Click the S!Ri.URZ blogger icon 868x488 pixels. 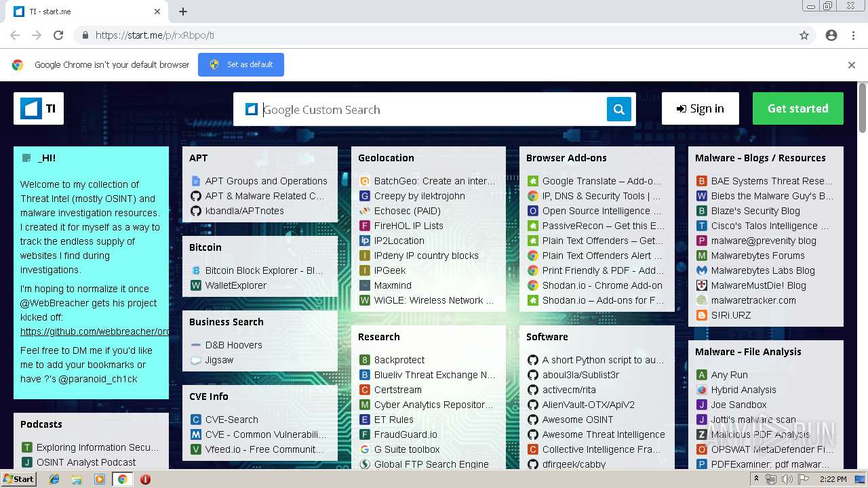[x=702, y=315]
